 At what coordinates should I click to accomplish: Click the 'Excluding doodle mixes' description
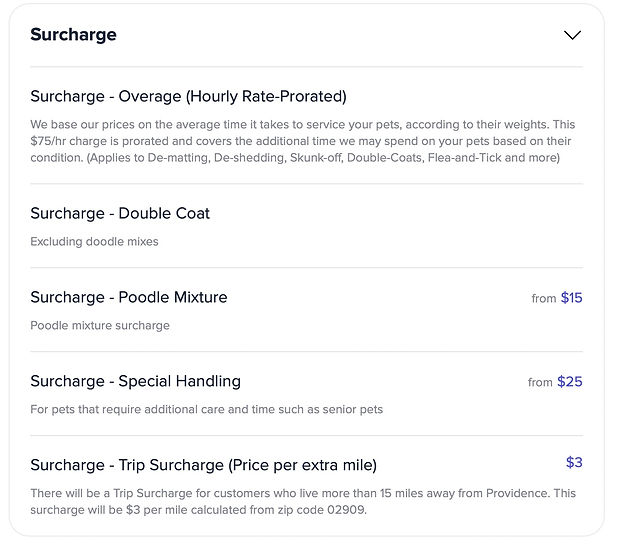94,242
